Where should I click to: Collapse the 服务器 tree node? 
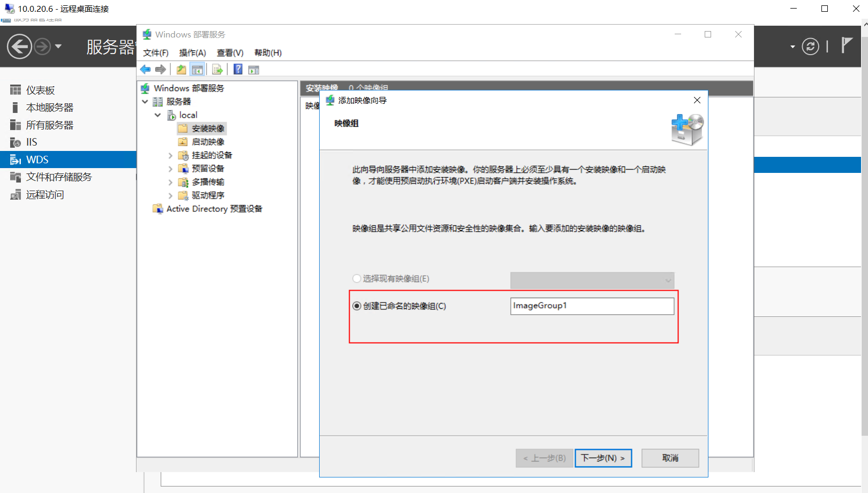[145, 101]
